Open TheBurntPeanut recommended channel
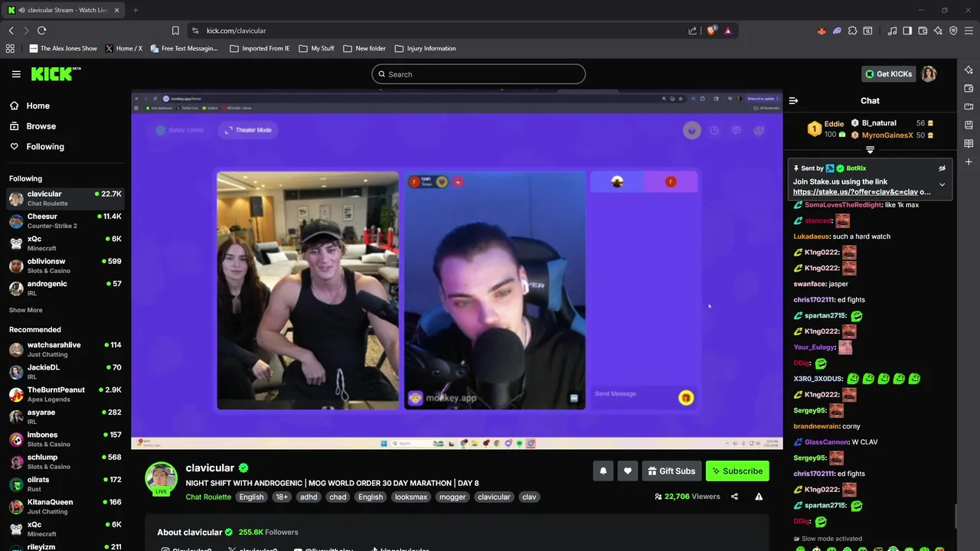This screenshot has width=980, height=551. [x=65, y=394]
